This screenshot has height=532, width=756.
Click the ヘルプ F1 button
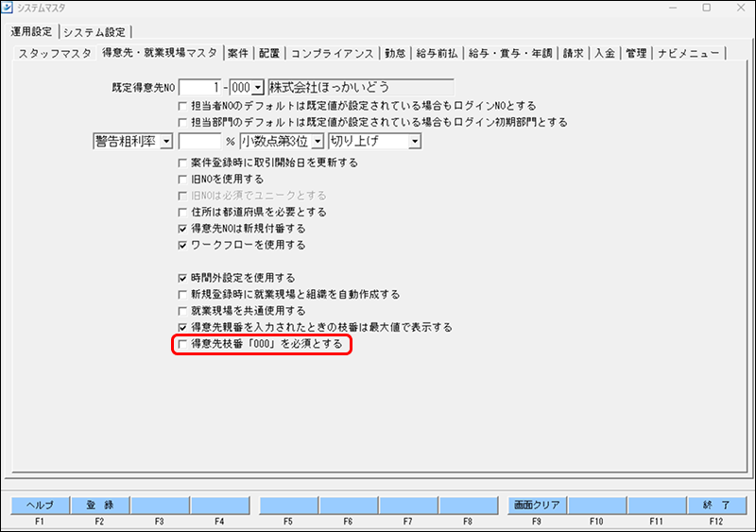41,505
